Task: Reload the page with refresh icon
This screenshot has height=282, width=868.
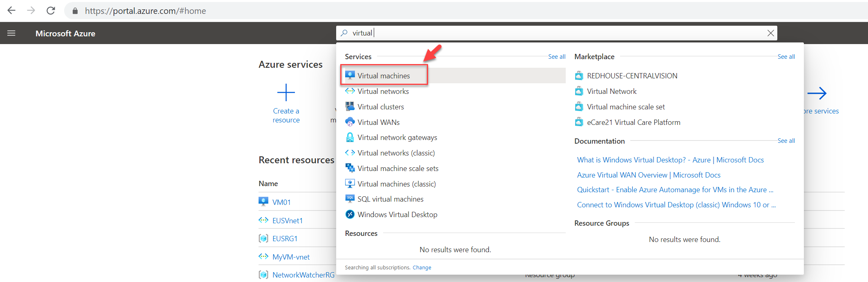Action: (51, 11)
